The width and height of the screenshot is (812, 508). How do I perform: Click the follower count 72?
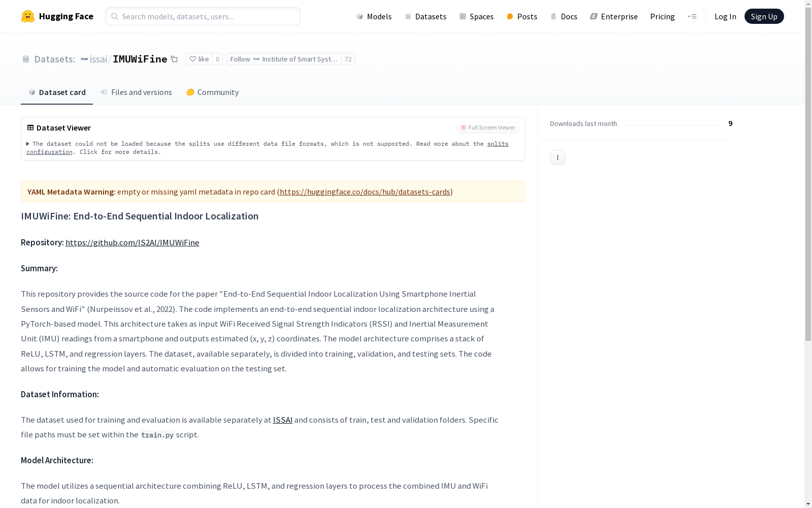348,59
